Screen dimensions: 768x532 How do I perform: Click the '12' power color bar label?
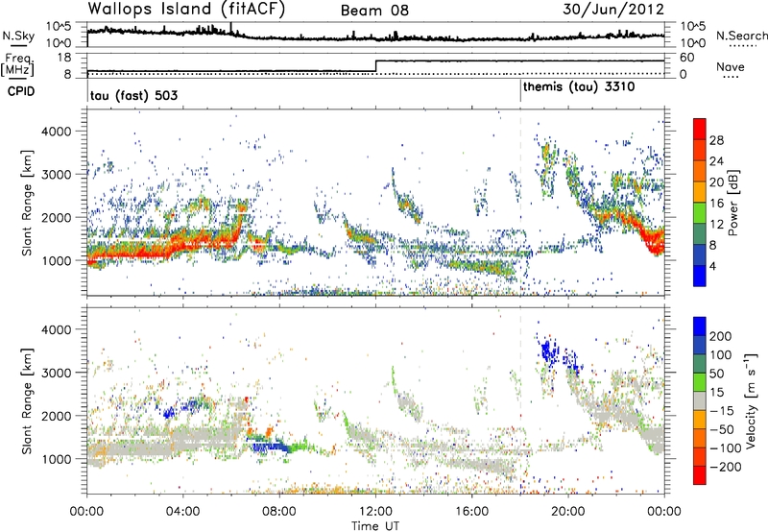coord(716,225)
